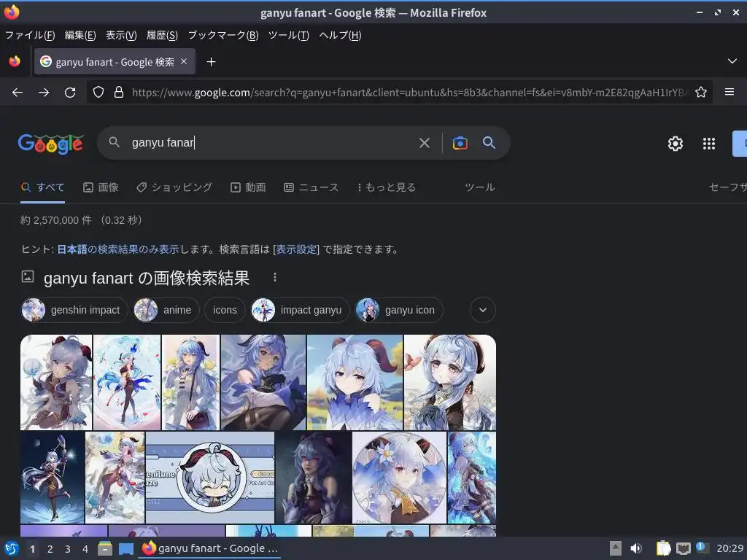747x560 pixels.
Task: Open the ファイル menu
Action: (30, 35)
